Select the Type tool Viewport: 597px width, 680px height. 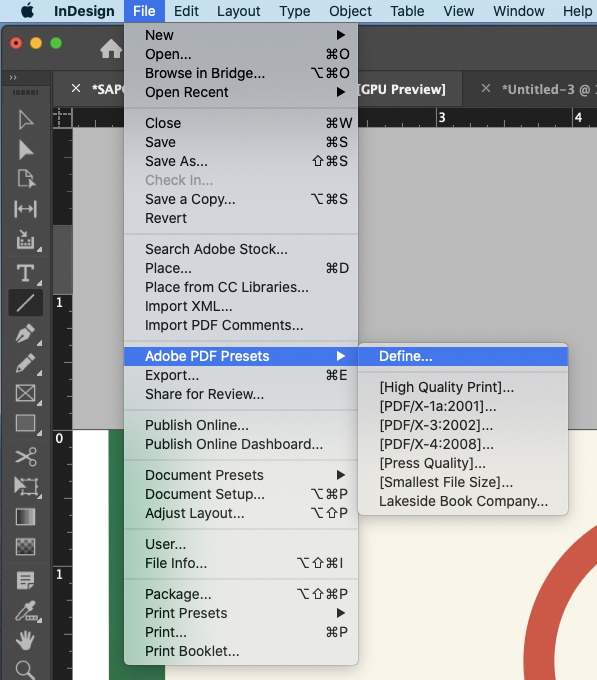coord(26,273)
